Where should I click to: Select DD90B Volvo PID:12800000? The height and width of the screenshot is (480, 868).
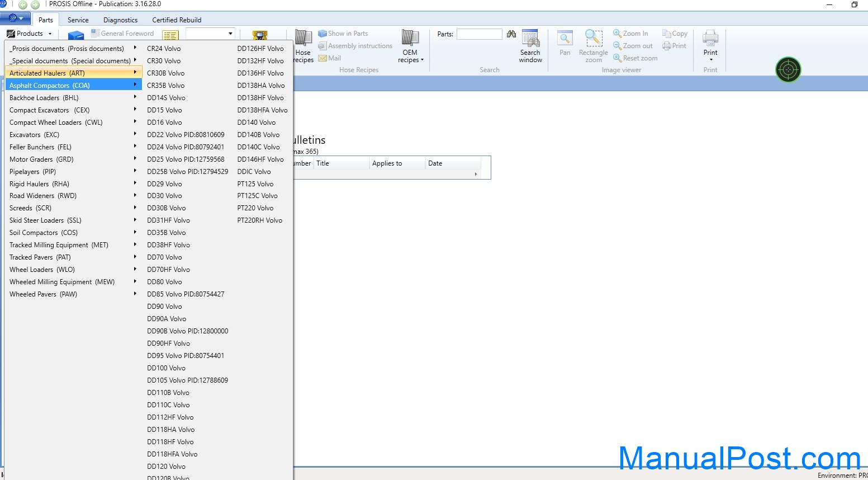(187, 331)
